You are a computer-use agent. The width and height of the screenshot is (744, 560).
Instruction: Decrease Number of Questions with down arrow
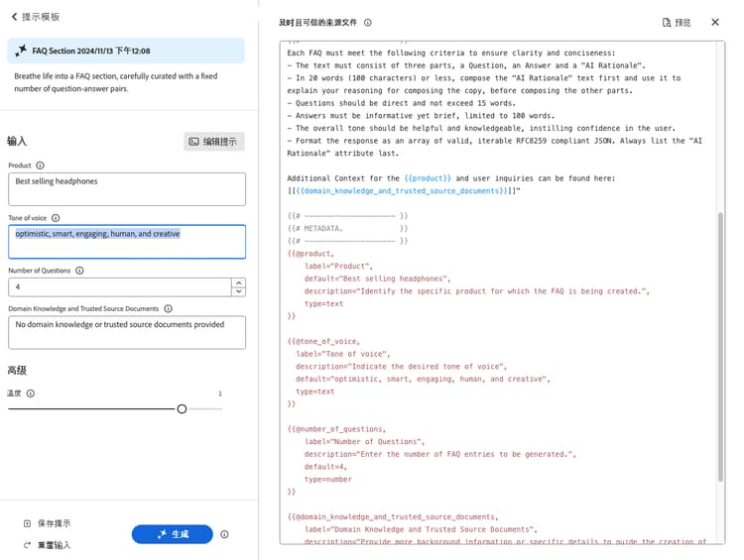click(239, 291)
